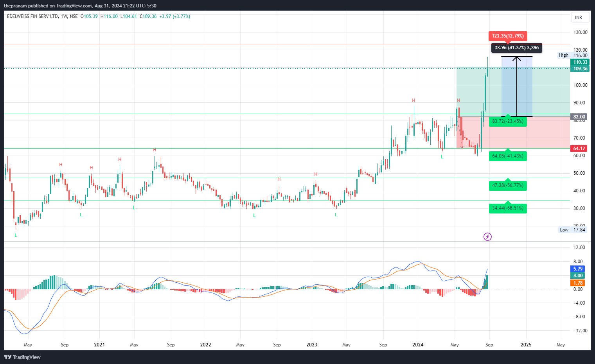Image resolution: width=595 pixels, height=364 pixels.
Task: Click the 2021 label on time axis
Action: [99, 345]
